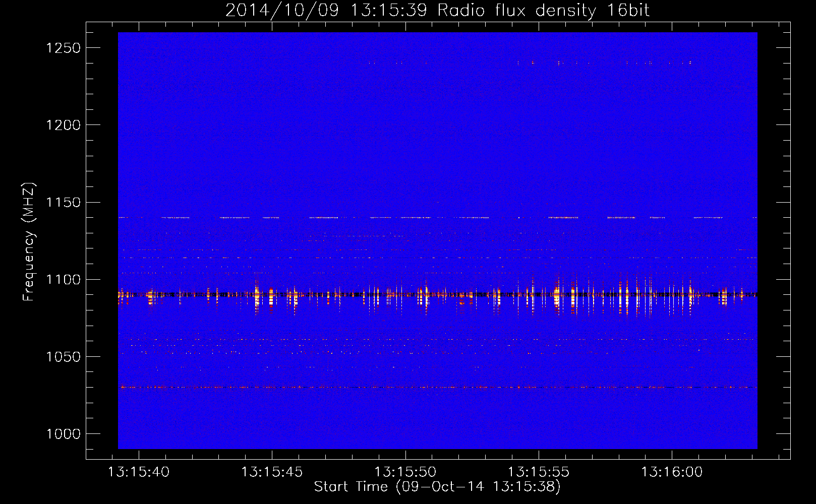This screenshot has width=816, height=504.
Task: Click the 13:15:45 time axis label
Action: pos(272,472)
